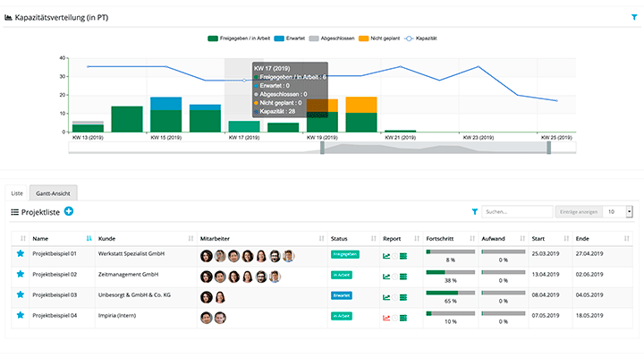Click the right handle of chart range slider
The width and height of the screenshot is (644, 358).
[548, 148]
